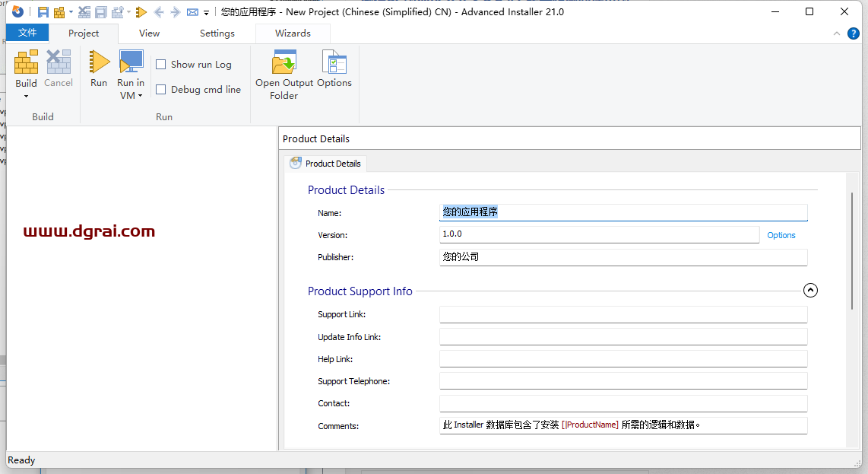Switch to the Wizards ribbon tab

(293, 33)
